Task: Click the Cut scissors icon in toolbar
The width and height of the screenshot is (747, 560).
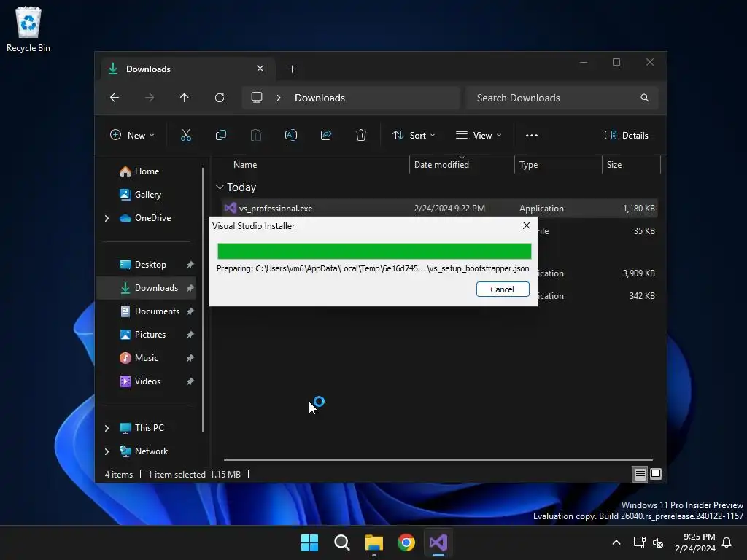Action: (186, 135)
